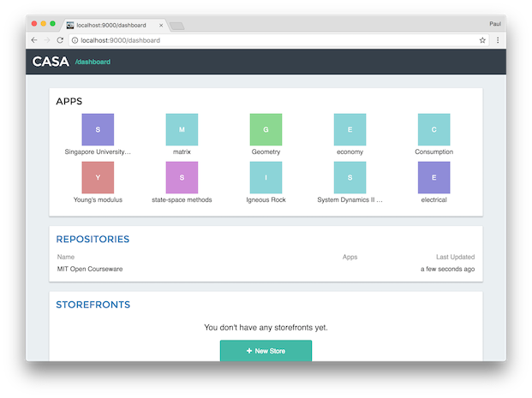The width and height of the screenshot is (532, 398).
Task: Click the CASA logo in header
Action: pos(51,62)
